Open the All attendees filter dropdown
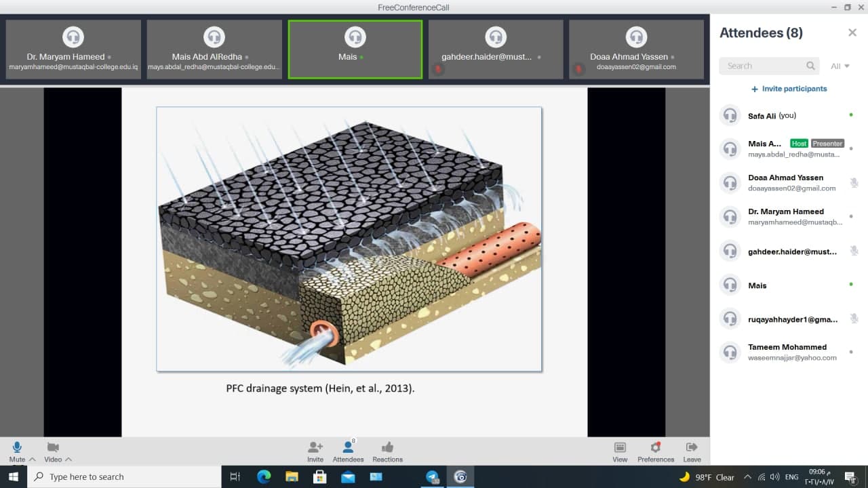868x488 pixels. click(x=840, y=66)
